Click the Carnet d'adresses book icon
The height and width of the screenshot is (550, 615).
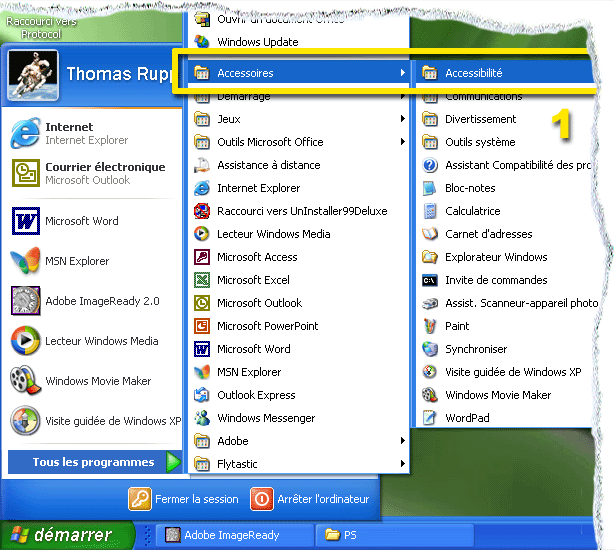(430, 234)
